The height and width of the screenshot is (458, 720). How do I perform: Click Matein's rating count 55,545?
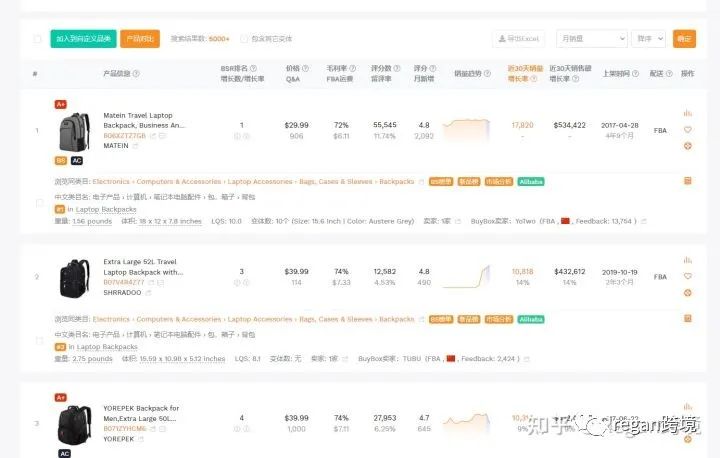click(x=385, y=125)
